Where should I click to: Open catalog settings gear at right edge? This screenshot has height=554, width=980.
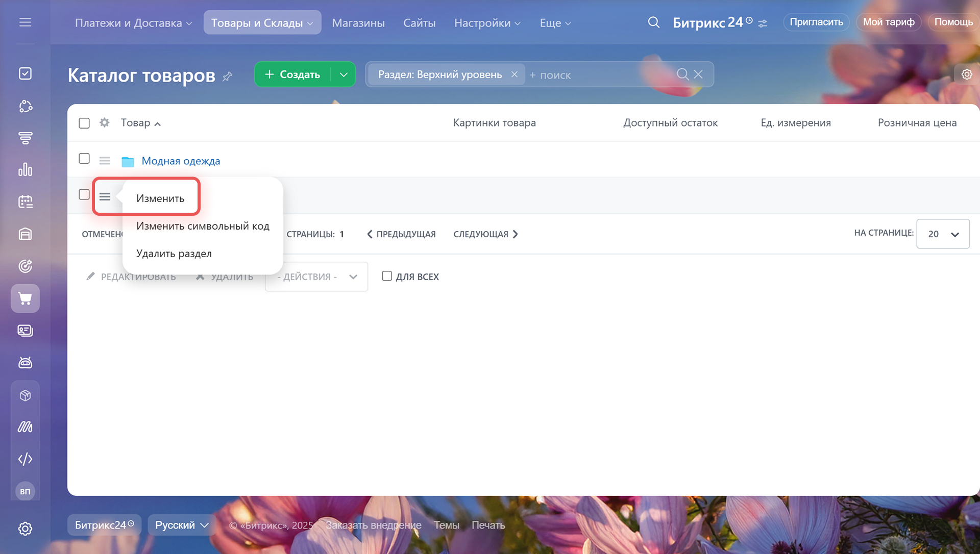click(x=967, y=74)
